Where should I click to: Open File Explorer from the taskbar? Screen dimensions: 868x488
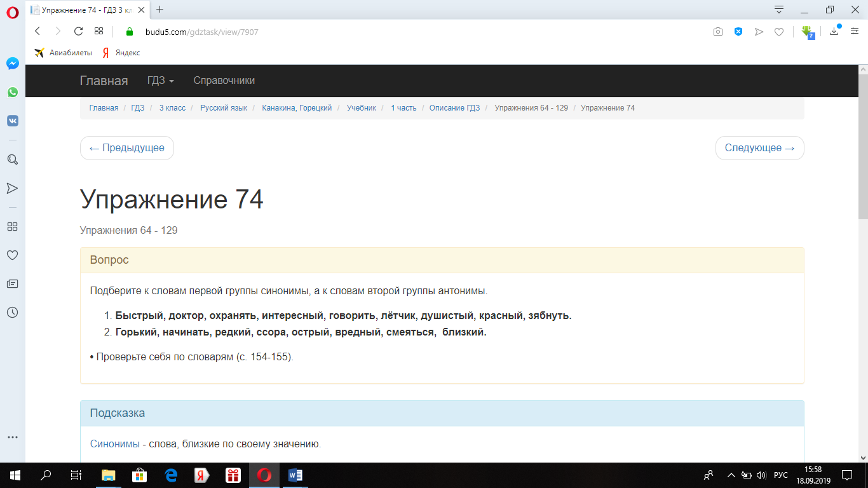[x=109, y=475]
